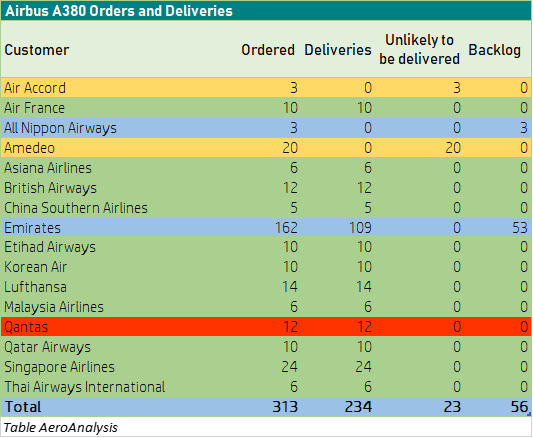533x438 pixels.
Task: Select Singapore Airlines deliveries value 24
Action: click(x=364, y=367)
